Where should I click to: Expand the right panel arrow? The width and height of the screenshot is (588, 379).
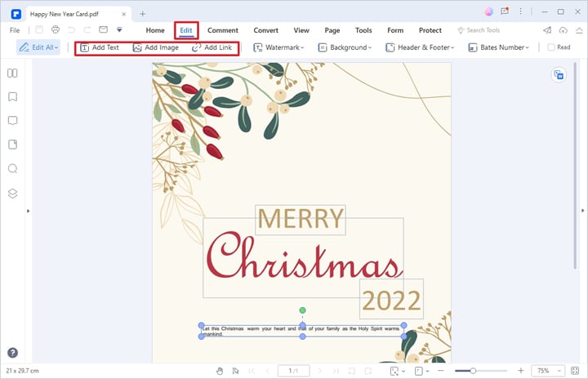tap(582, 211)
